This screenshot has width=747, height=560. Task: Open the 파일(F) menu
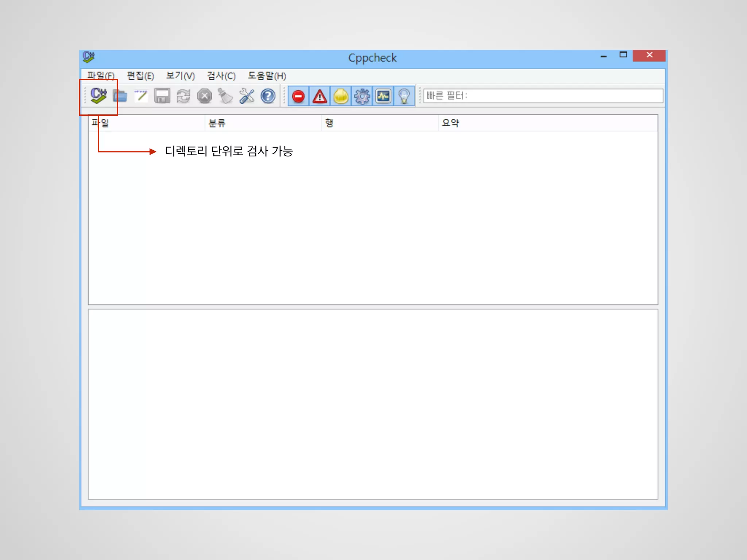coord(101,76)
